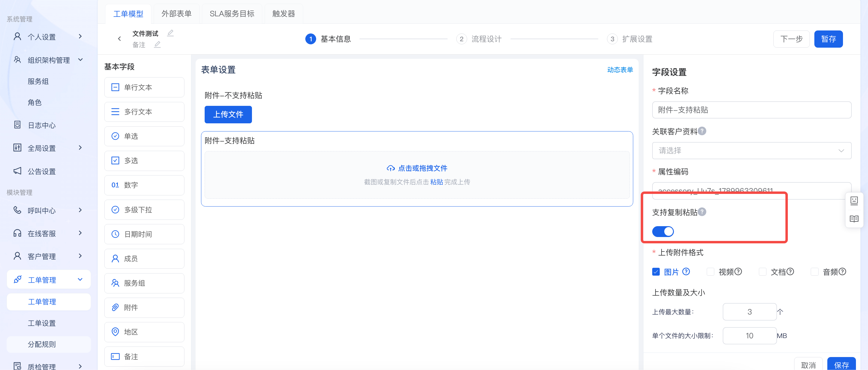Image resolution: width=868 pixels, height=370 pixels.
Task: Open the 关联客户资料 请选择 dropdown
Action: click(752, 150)
